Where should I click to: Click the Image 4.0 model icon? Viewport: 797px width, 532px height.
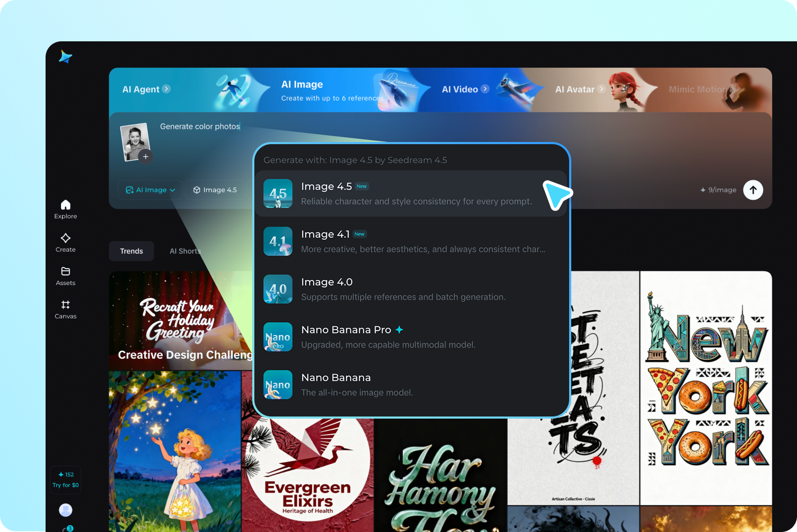pyautogui.click(x=278, y=289)
